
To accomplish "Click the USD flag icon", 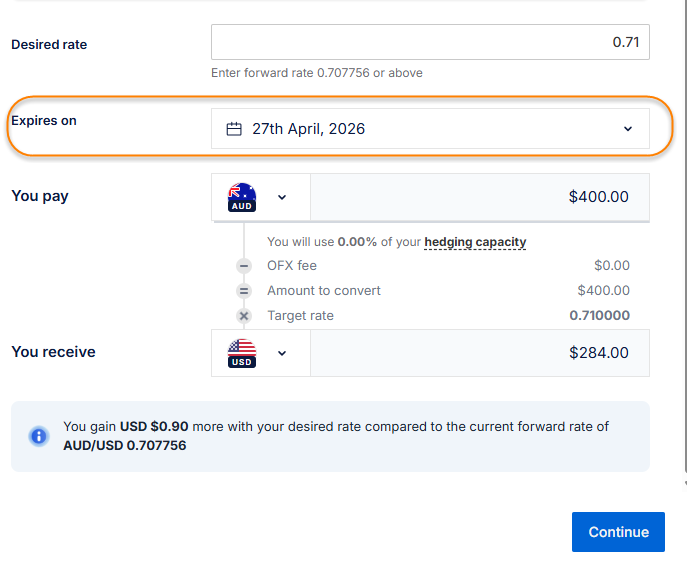I will pos(242,353).
